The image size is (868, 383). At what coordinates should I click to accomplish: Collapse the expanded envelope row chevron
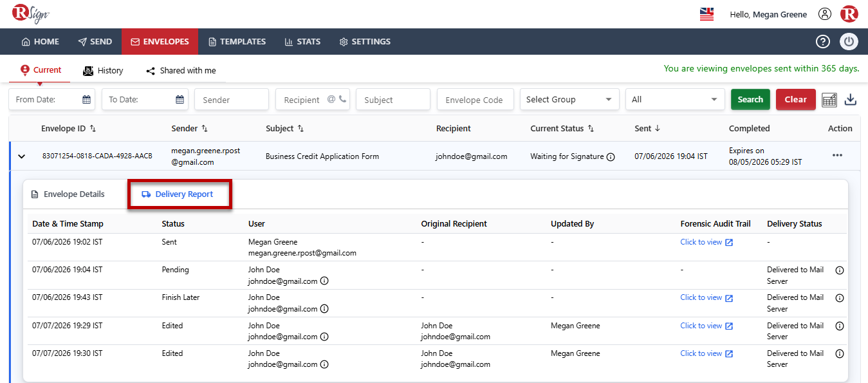click(x=21, y=156)
